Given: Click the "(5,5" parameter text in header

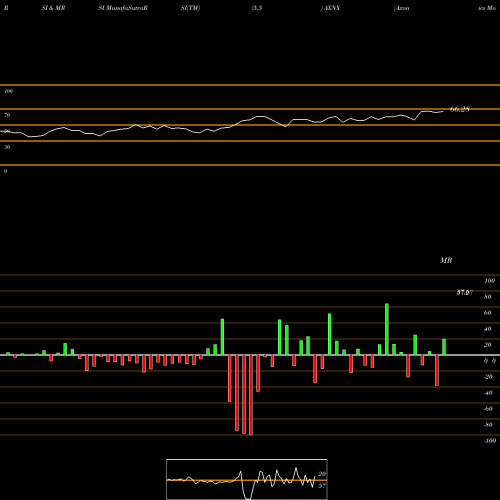Looking at the screenshot, I should (x=257, y=8).
